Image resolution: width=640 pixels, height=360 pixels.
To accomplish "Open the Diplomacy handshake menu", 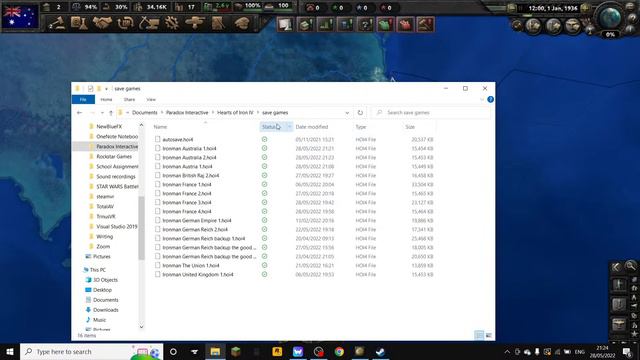I will (102, 23).
